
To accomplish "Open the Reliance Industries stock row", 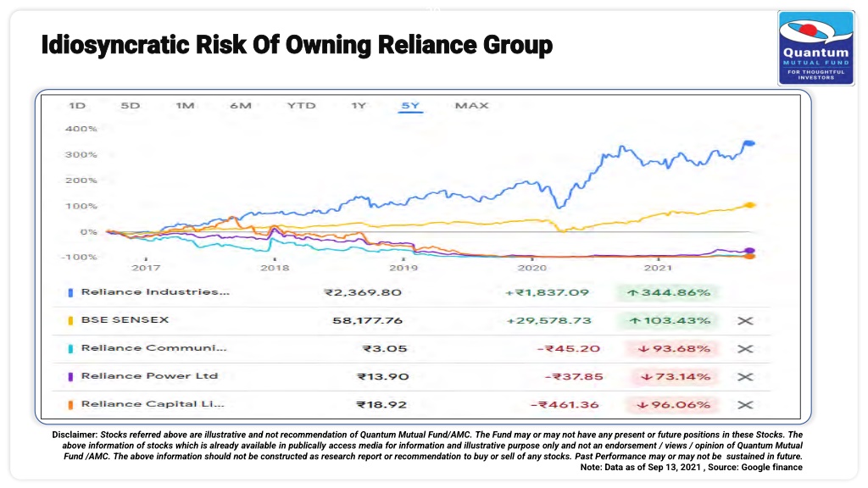I will coord(411,292).
